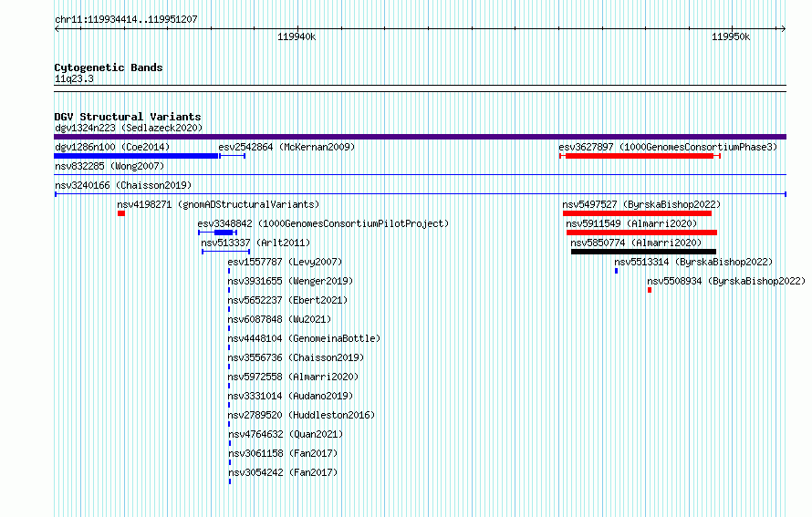Image resolution: width=812 pixels, height=517 pixels.
Task: Click the dgv1324n223 (Sedlazeck2020) label
Action: coord(129,128)
